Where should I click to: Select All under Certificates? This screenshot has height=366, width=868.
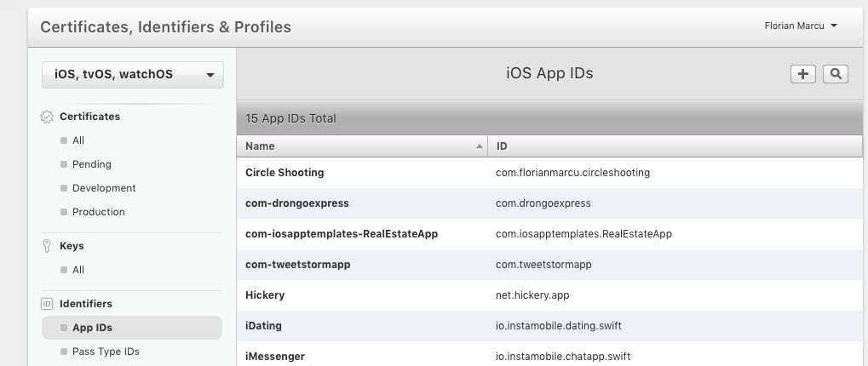(x=78, y=140)
